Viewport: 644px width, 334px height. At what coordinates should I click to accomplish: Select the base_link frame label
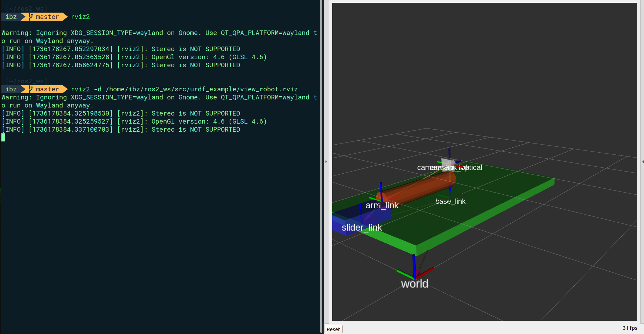(450, 201)
